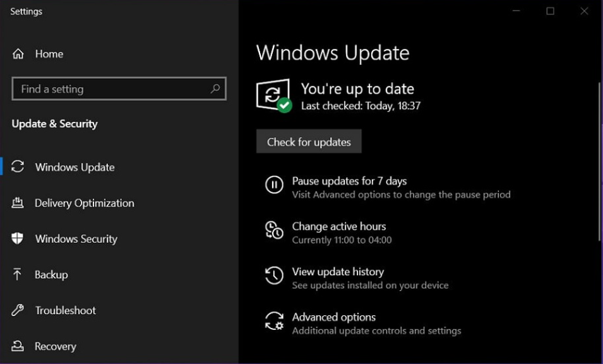Open View update history
The width and height of the screenshot is (603, 364).
coord(338,271)
